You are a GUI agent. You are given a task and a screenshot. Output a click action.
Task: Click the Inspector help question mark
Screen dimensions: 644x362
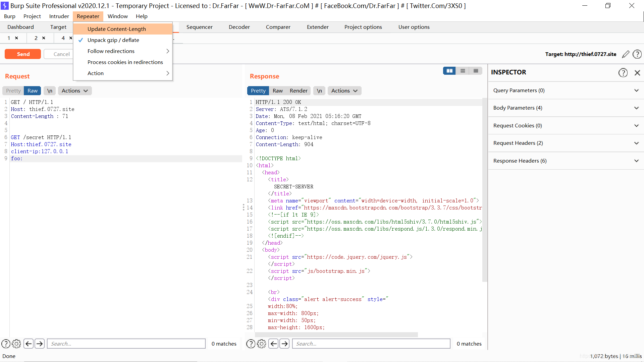[x=623, y=72]
